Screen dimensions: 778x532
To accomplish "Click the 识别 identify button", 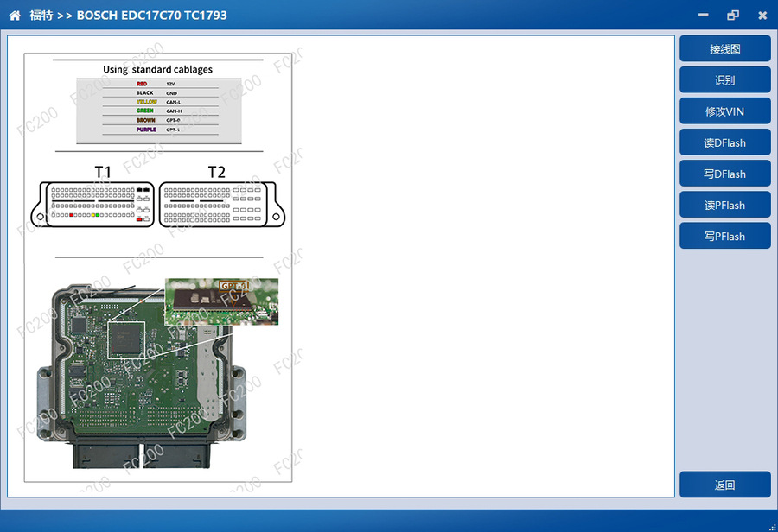I will point(725,79).
